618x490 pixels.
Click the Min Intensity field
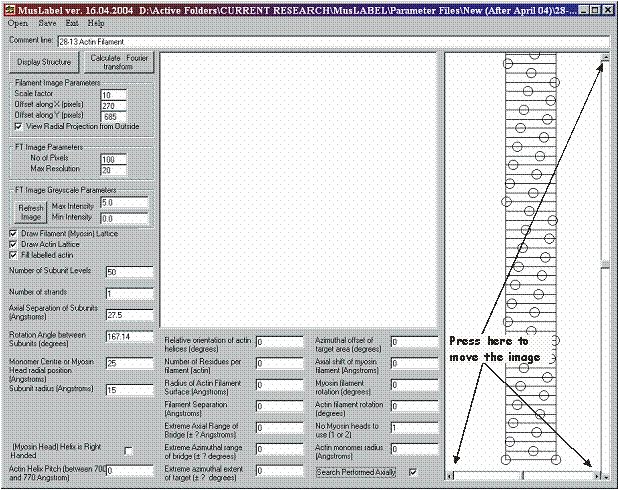click(x=125, y=218)
